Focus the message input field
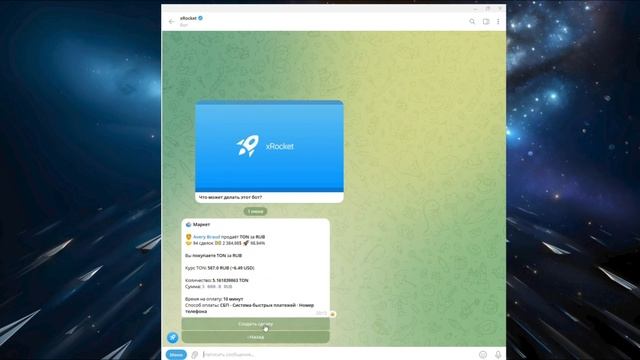640x360 pixels. click(339, 355)
